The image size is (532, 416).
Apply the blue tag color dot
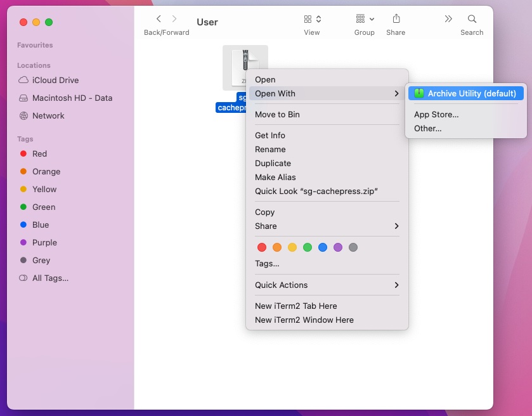pos(323,247)
